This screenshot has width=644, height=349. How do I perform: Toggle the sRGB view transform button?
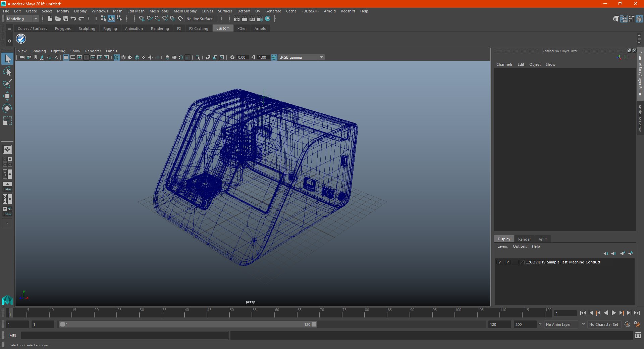274,57
